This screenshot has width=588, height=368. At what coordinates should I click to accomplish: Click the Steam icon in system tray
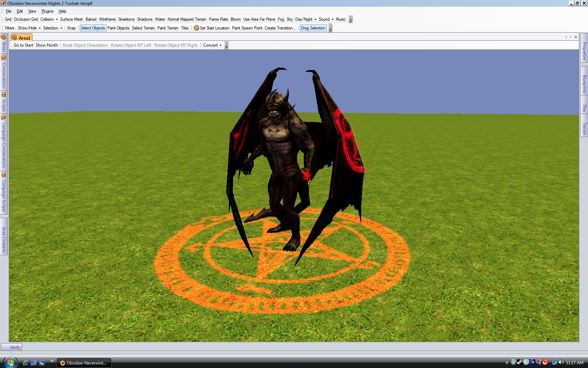(520, 362)
